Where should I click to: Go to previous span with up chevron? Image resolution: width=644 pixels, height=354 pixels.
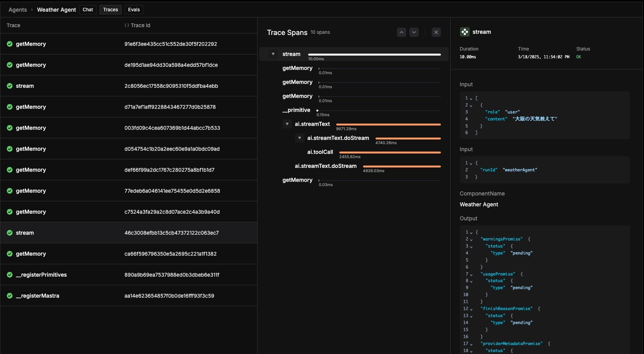tap(402, 32)
